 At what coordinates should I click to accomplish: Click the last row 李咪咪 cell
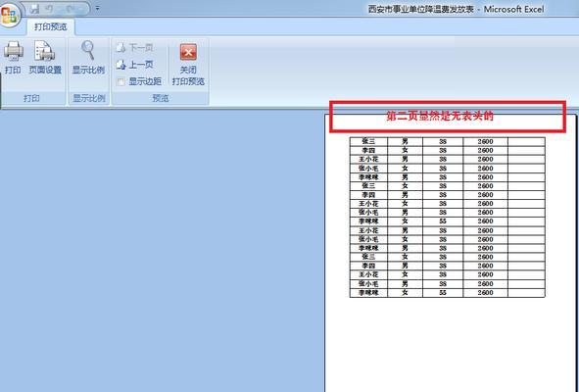368,293
